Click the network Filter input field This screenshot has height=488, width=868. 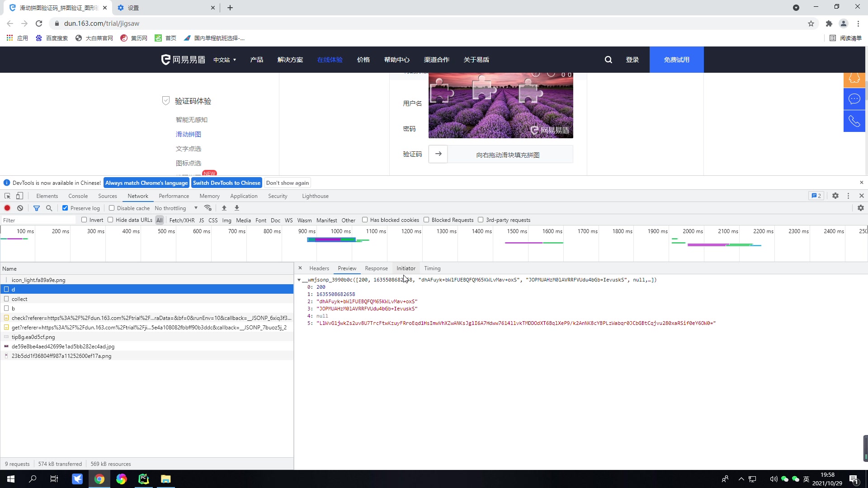[x=39, y=220]
